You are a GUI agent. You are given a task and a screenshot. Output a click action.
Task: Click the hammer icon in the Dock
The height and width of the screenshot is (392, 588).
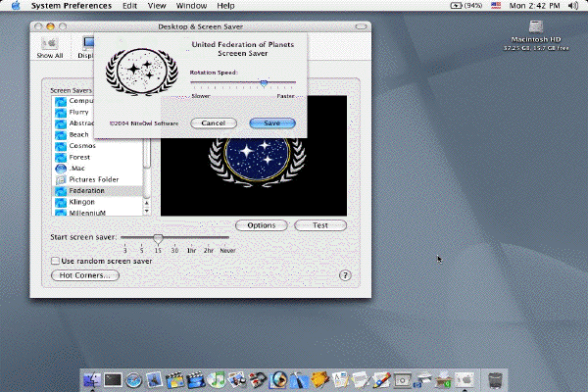[299, 380]
